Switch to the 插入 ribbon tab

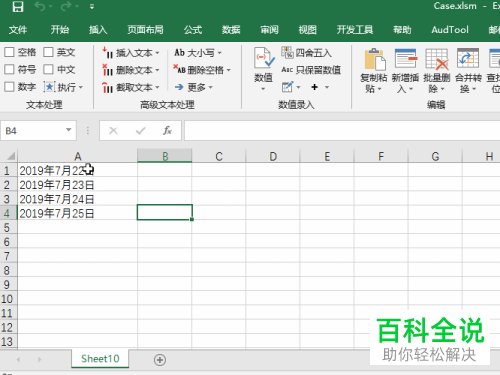tap(98, 30)
